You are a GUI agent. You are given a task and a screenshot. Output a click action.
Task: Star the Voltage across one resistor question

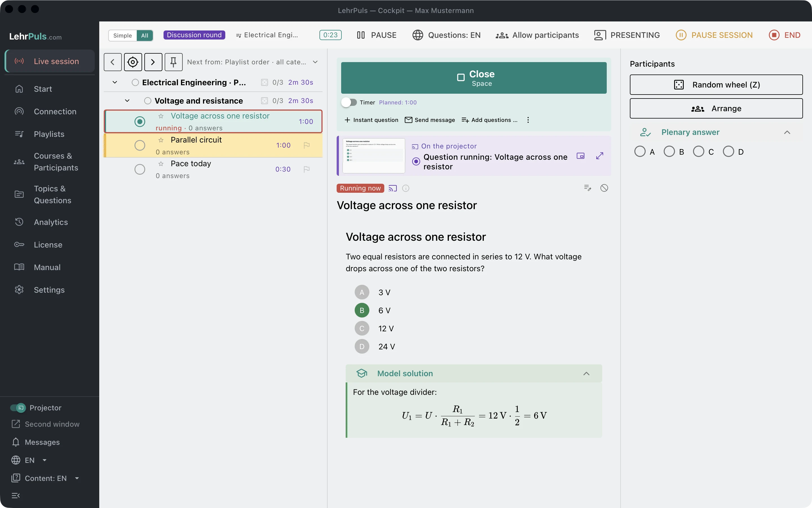[x=161, y=116]
